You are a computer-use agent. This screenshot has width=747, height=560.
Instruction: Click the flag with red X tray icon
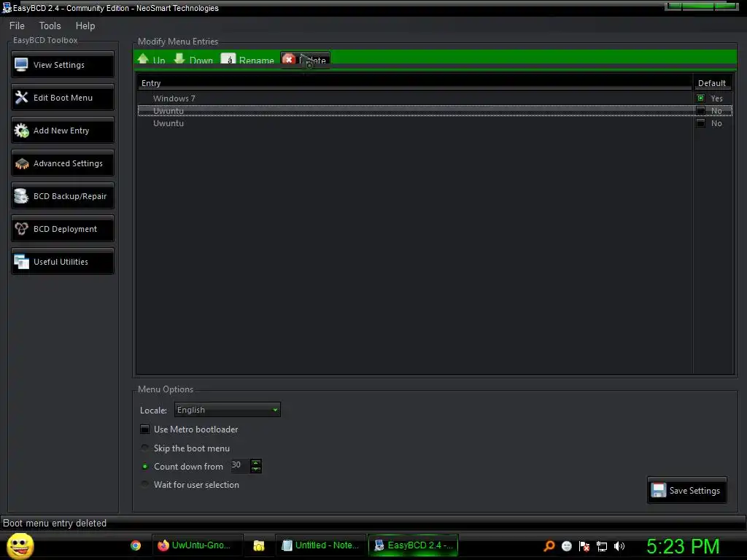tap(584, 546)
